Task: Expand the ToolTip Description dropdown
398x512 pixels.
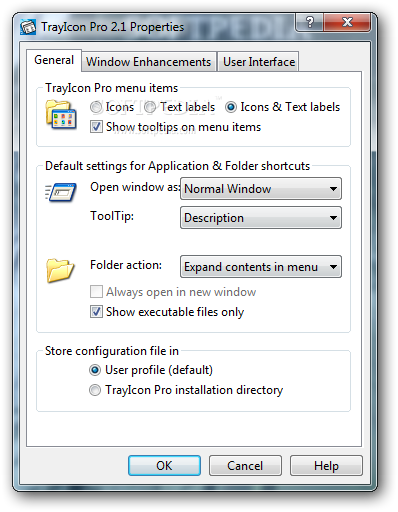Action: click(x=261, y=218)
